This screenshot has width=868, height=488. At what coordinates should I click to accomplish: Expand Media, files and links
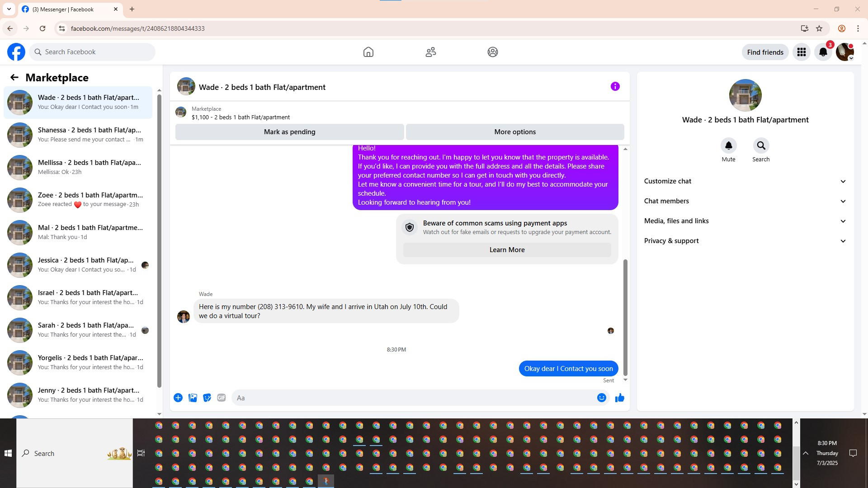pyautogui.click(x=745, y=221)
